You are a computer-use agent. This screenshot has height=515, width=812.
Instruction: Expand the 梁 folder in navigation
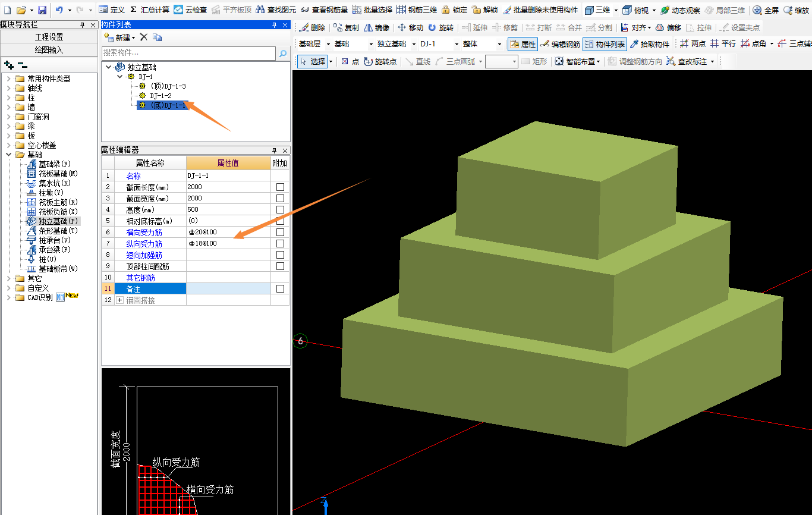pyautogui.click(x=9, y=126)
